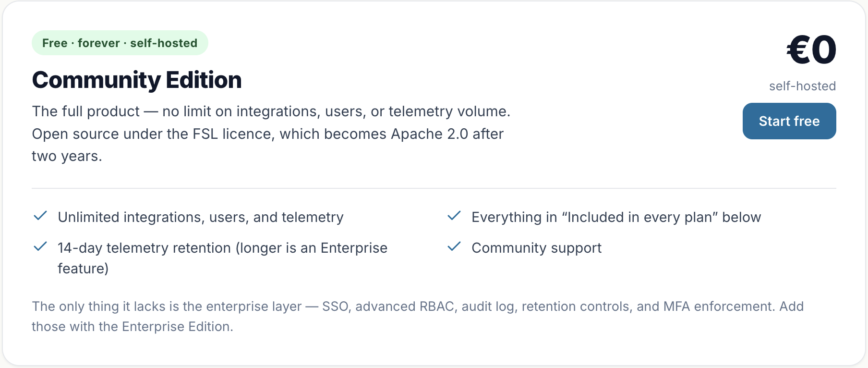Click checkmark beside Community support
This screenshot has height=368, width=868.
pyautogui.click(x=454, y=247)
